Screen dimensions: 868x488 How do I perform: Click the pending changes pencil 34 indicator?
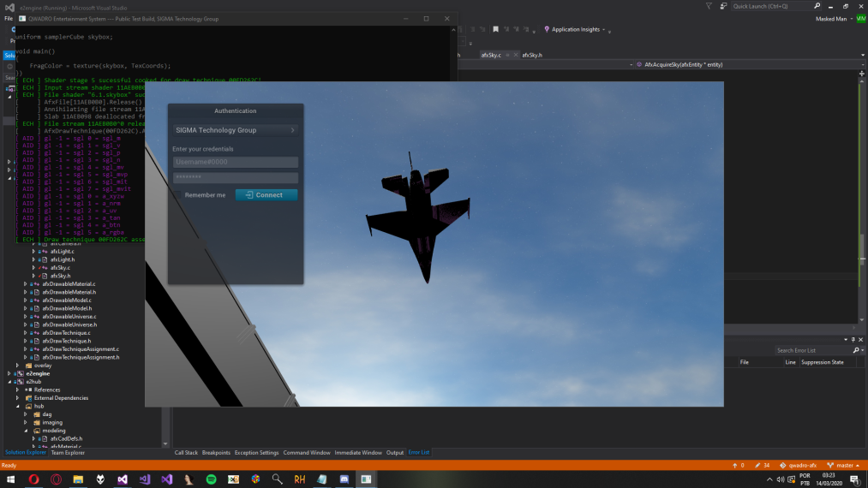pos(763,466)
